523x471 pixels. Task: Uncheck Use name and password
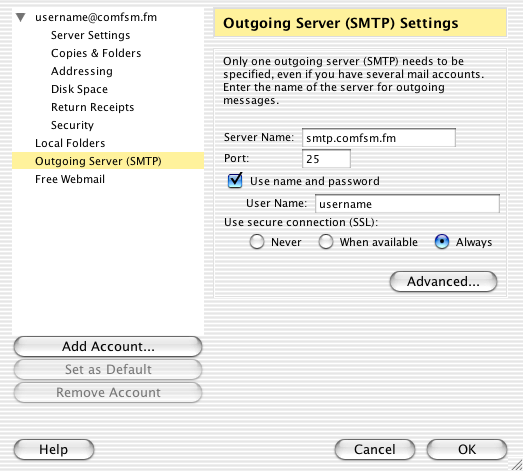tap(235, 181)
